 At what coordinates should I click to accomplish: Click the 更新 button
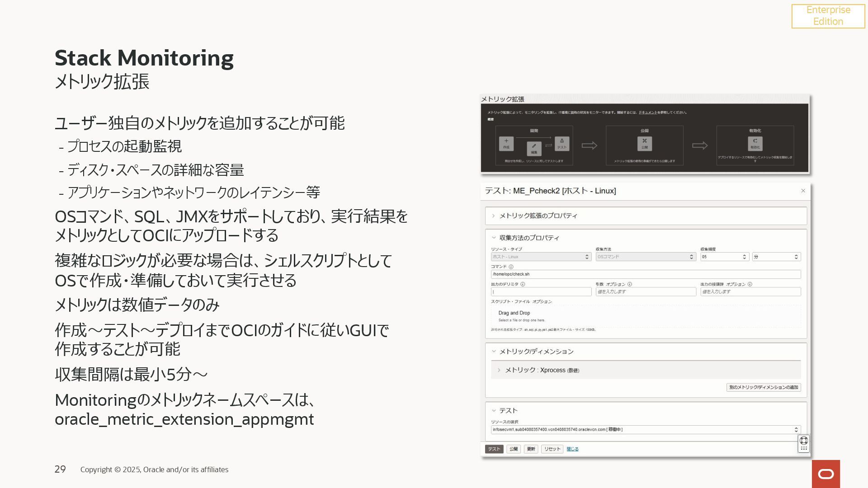click(531, 449)
